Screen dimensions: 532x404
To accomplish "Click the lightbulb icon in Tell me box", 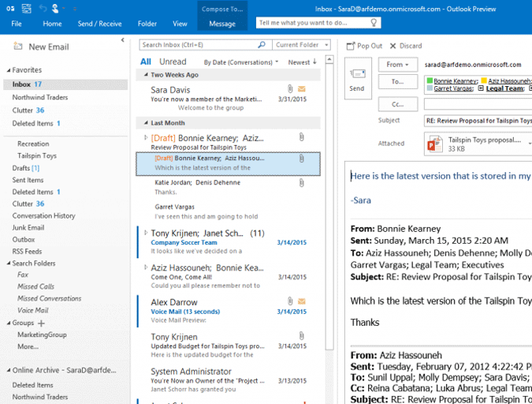I will (x=374, y=23).
